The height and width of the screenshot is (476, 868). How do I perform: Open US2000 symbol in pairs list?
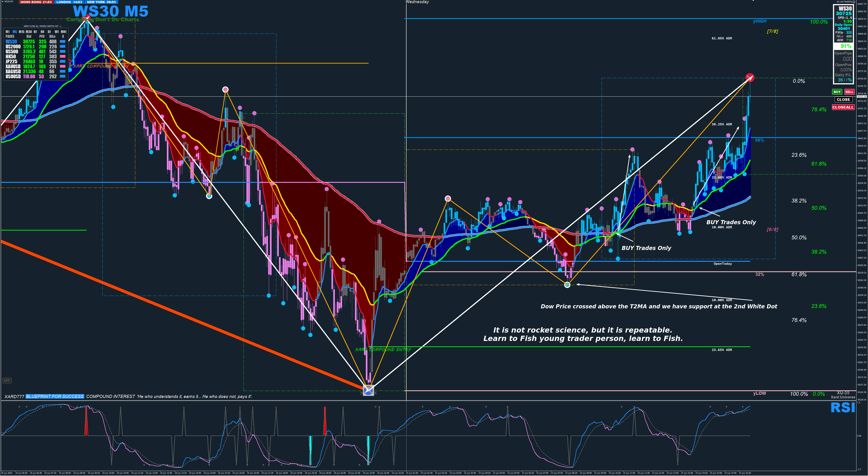[x=13, y=47]
